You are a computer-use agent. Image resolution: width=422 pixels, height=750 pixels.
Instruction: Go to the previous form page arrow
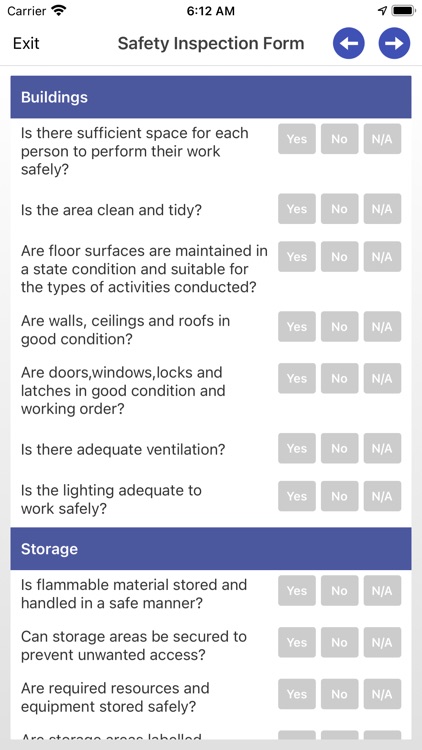point(348,44)
